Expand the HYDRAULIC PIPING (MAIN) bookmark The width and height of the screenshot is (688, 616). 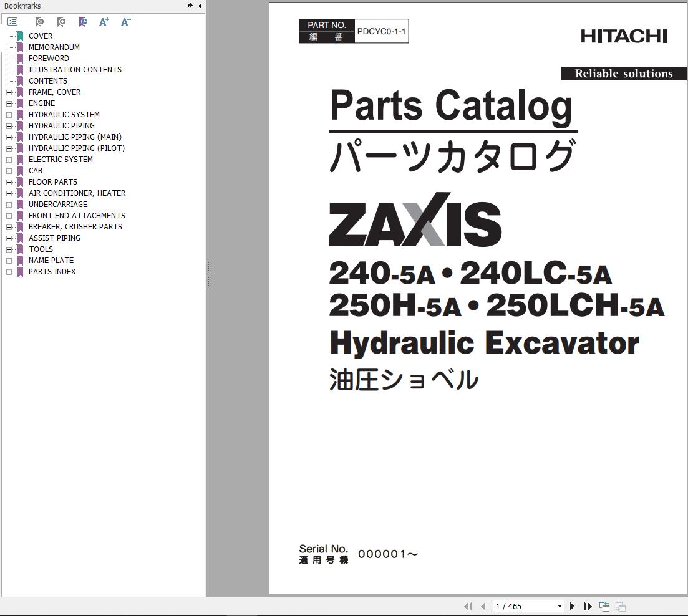point(9,137)
